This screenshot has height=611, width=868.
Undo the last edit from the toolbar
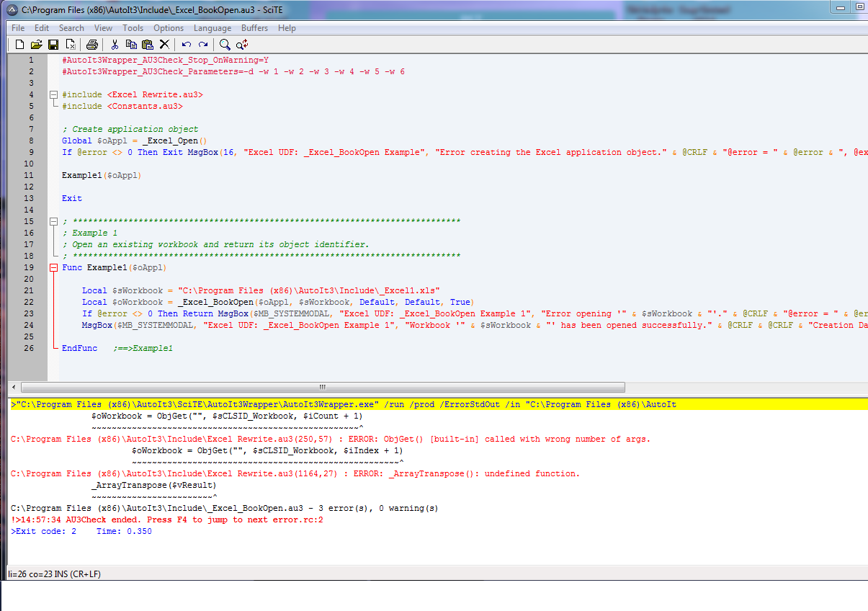pyautogui.click(x=187, y=45)
